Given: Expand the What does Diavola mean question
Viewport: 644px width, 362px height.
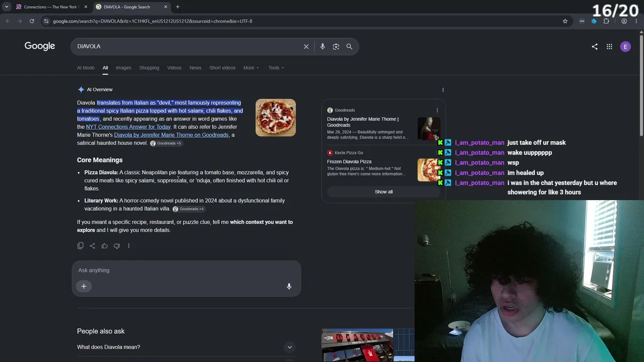Looking at the screenshot, I should (186, 347).
